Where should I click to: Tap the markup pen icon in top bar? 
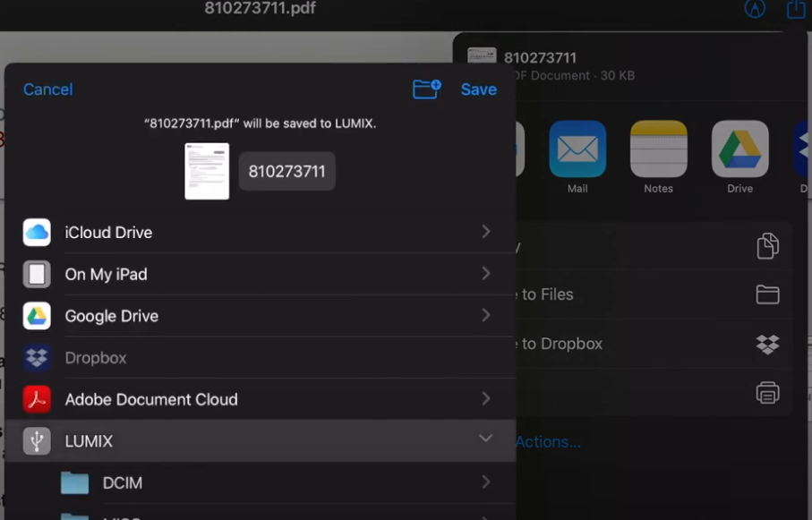click(x=755, y=8)
